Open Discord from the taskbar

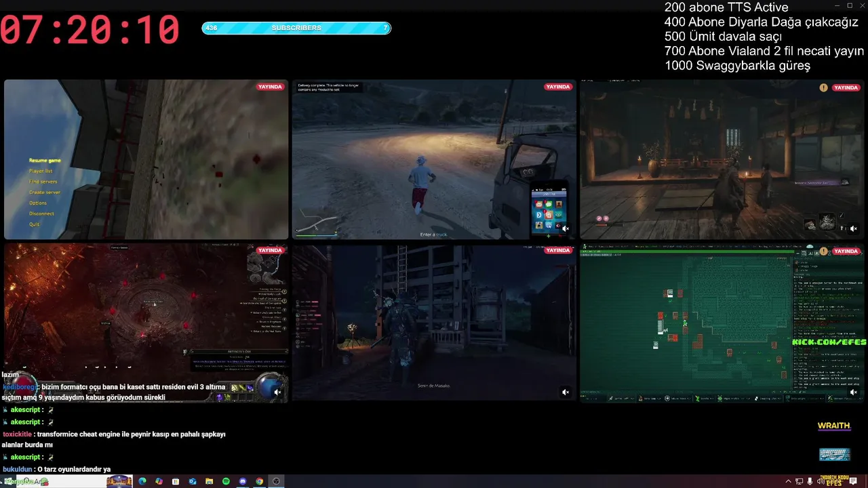243,481
